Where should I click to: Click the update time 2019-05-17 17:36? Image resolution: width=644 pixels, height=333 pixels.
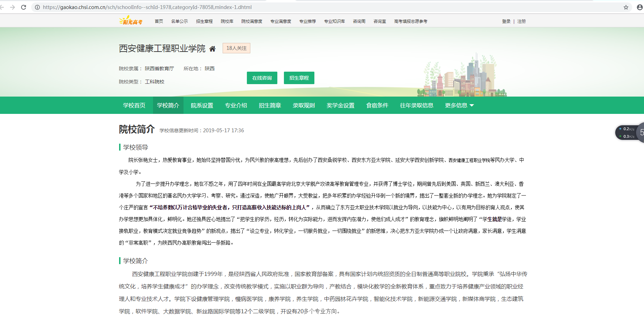pos(223,130)
